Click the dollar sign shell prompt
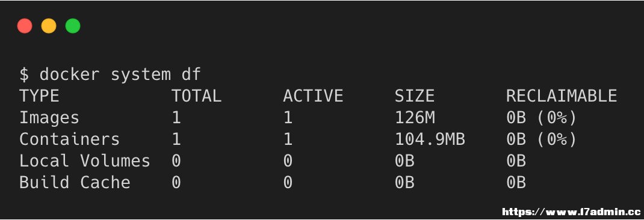Image resolution: width=644 pixels, height=220 pixels. tap(24, 75)
